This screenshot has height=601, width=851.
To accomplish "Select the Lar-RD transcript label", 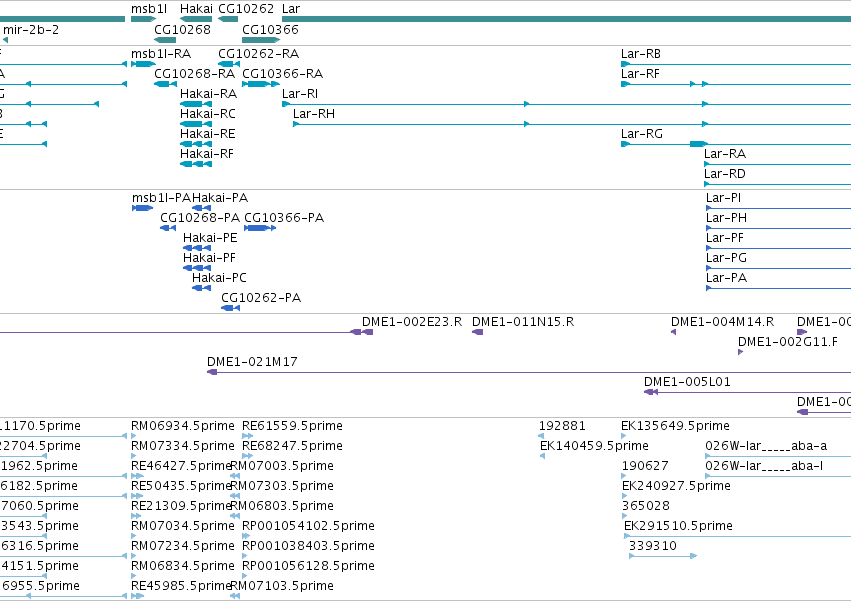I will click(725, 174).
